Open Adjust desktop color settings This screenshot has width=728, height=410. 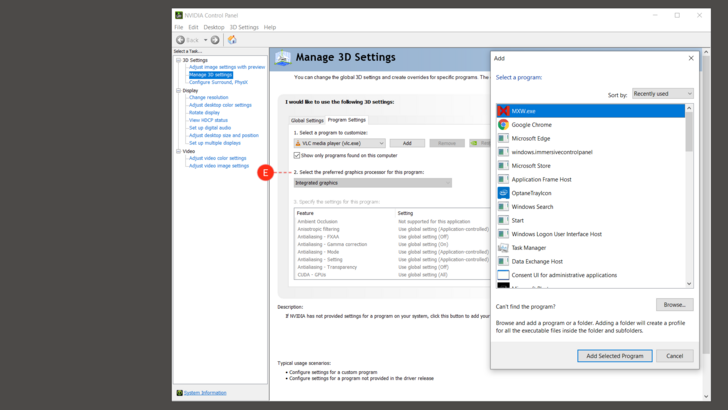(x=220, y=105)
